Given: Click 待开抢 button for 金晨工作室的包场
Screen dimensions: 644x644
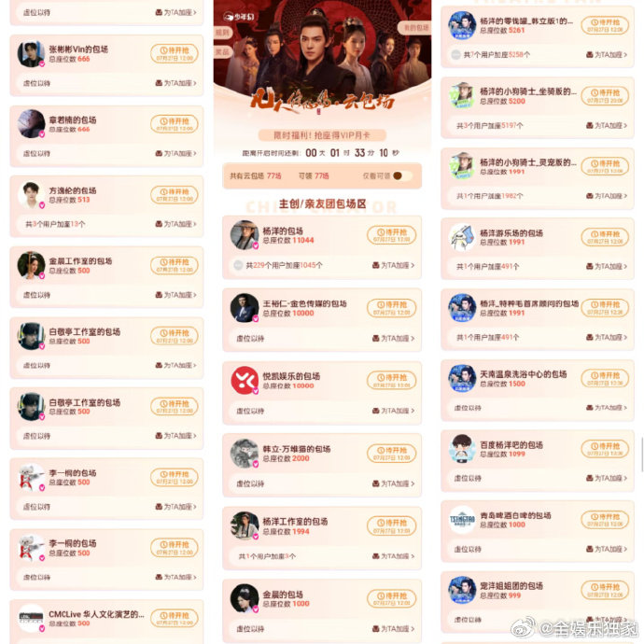Looking at the screenshot, I should coord(175,265).
